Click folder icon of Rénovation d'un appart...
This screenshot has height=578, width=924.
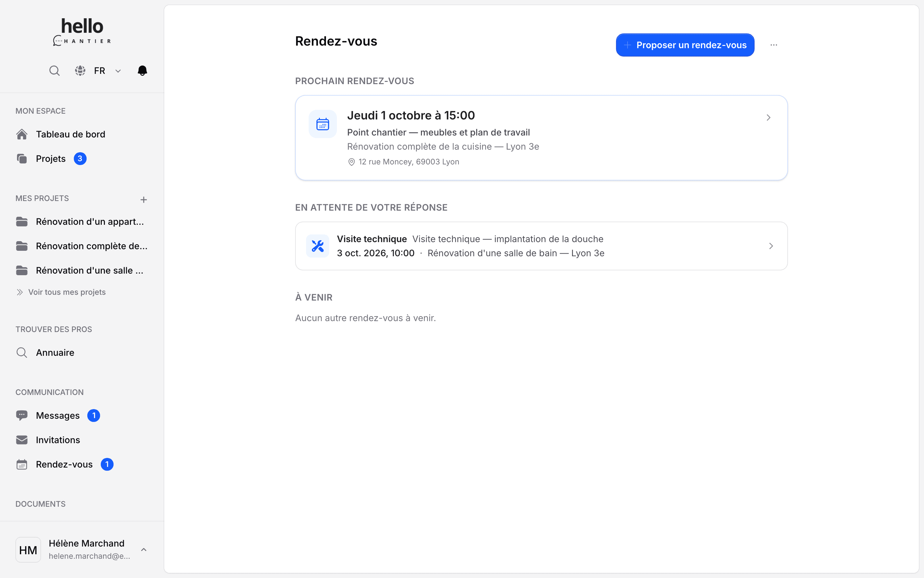tap(22, 222)
